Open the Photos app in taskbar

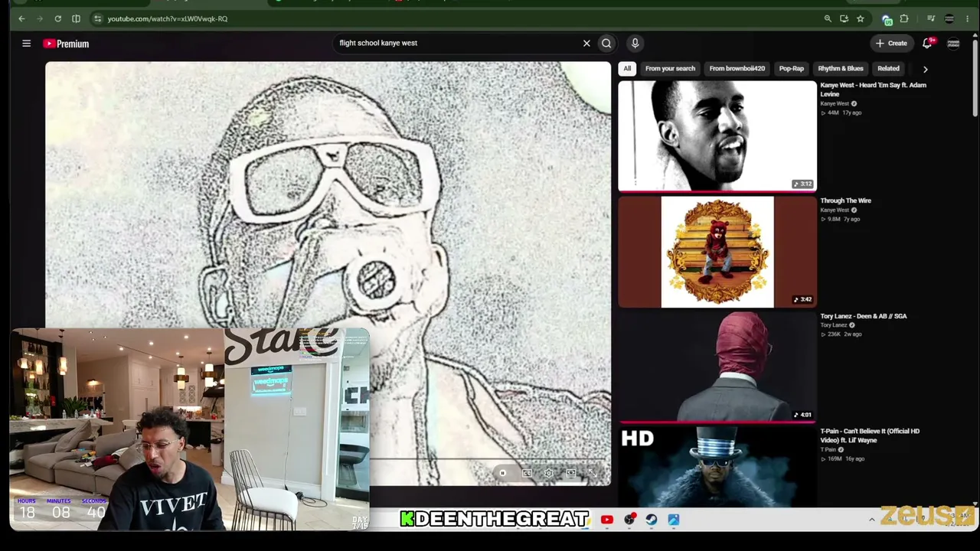(x=674, y=520)
